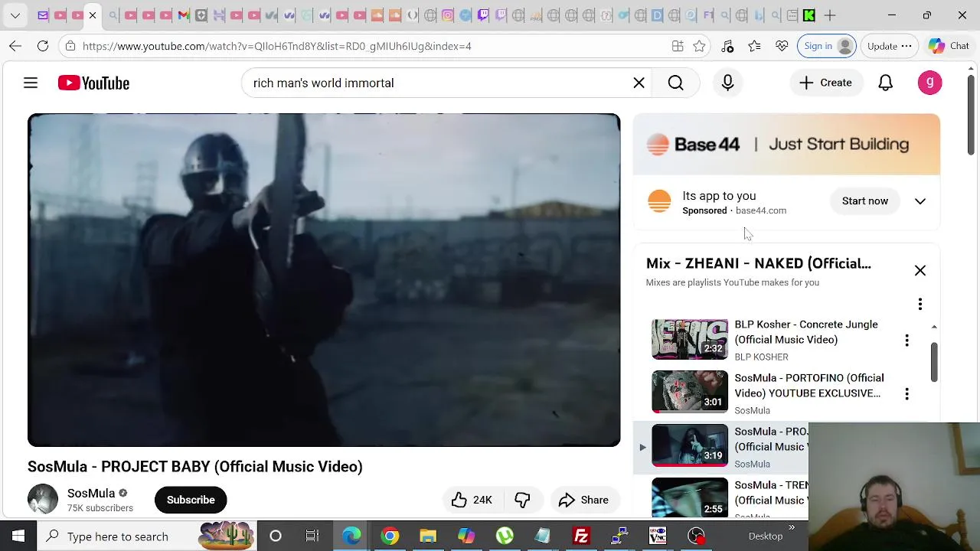The image size is (980, 551).
Task: Open the SosMula channel name link
Action: point(91,494)
